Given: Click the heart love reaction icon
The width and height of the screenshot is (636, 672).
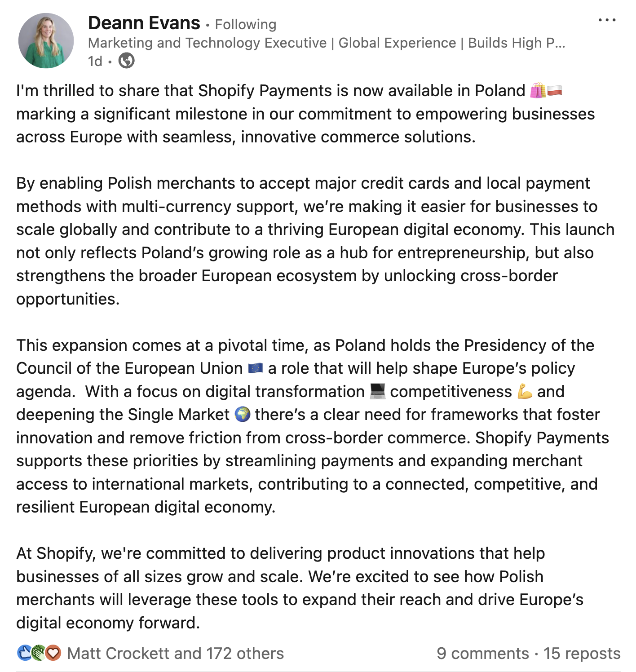Looking at the screenshot, I should coord(53,653).
